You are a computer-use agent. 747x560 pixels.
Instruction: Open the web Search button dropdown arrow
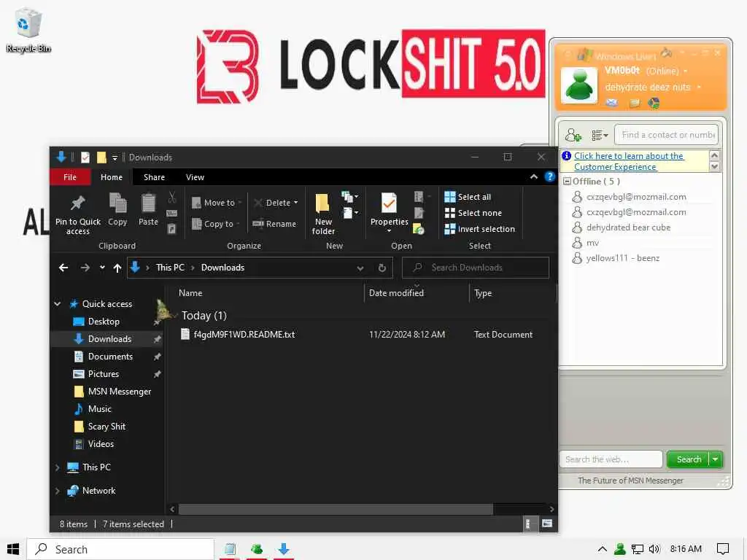[716, 459]
